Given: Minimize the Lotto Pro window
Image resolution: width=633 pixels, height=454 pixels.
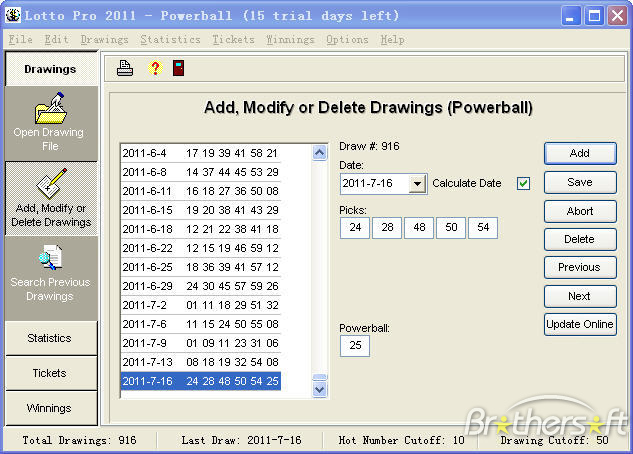Looking at the screenshot, I should pyautogui.click(x=570, y=16).
